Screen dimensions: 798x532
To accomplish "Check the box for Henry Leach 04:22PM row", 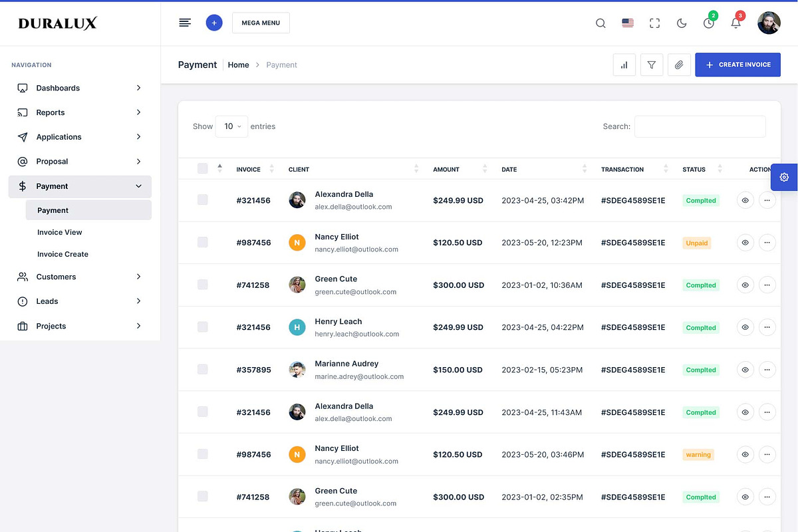I will [x=203, y=327].
